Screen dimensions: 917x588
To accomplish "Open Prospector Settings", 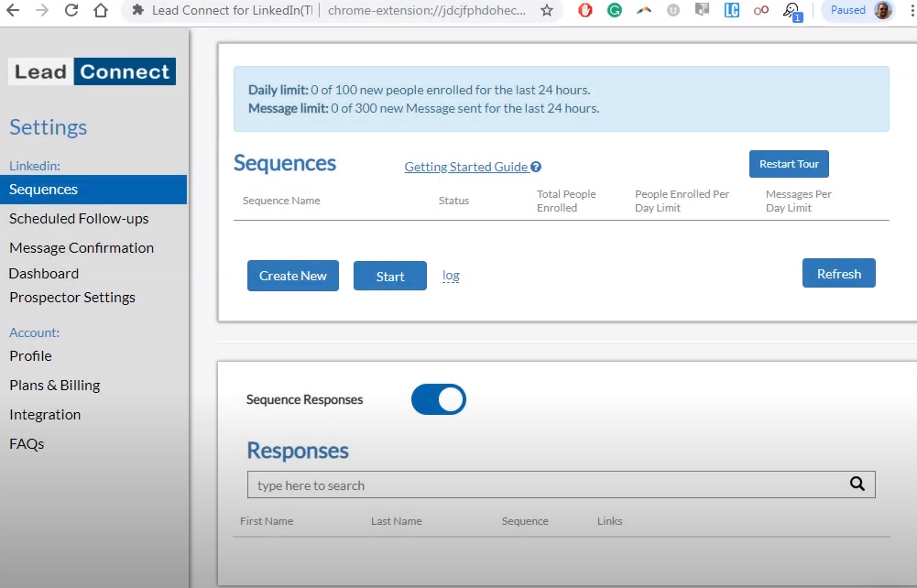I will pos(72,298).
